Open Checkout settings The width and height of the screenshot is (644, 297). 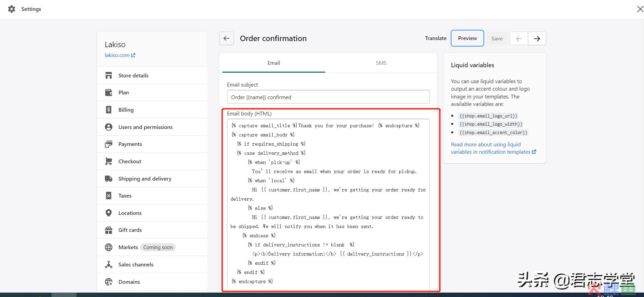point(152,161)
